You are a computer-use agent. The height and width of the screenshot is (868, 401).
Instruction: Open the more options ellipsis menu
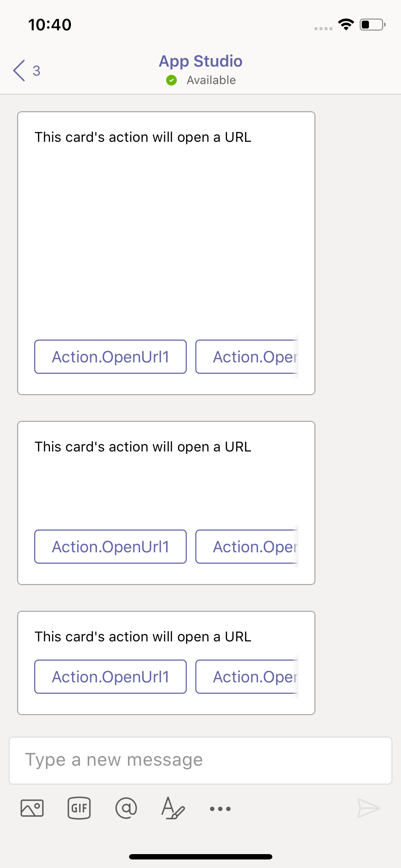220,809
